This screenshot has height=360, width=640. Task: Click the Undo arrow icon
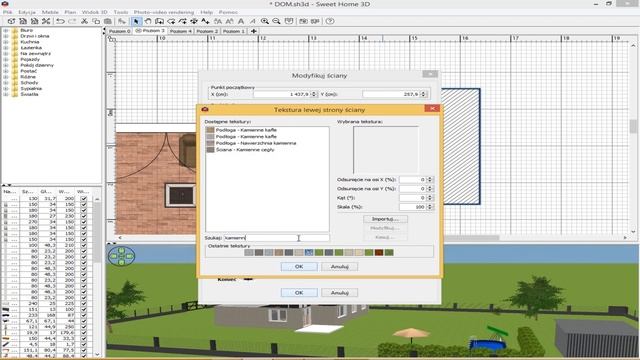(x=60, y=21)
